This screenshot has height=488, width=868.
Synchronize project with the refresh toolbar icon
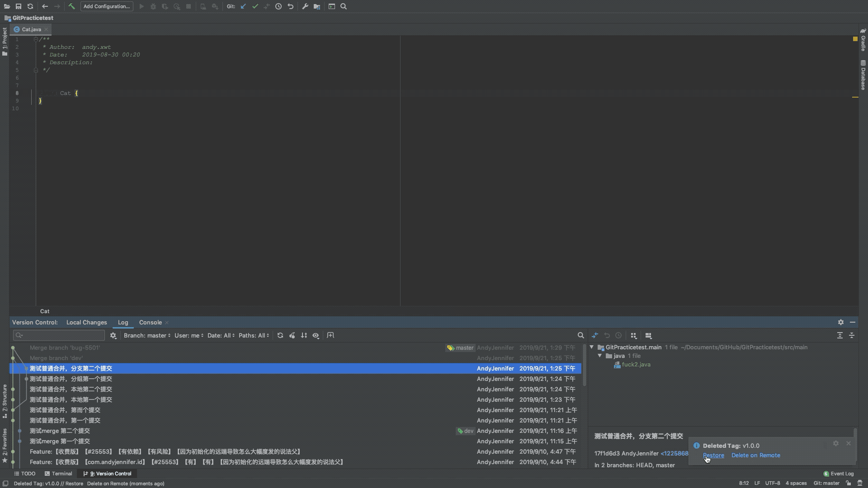(x=30, y=6)
